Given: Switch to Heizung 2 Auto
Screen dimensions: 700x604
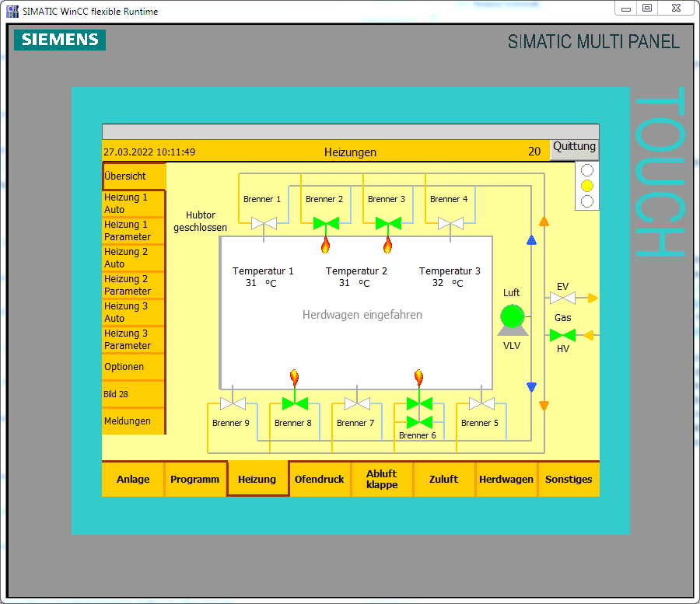Looking at the screenshot, I should (134, 258).
